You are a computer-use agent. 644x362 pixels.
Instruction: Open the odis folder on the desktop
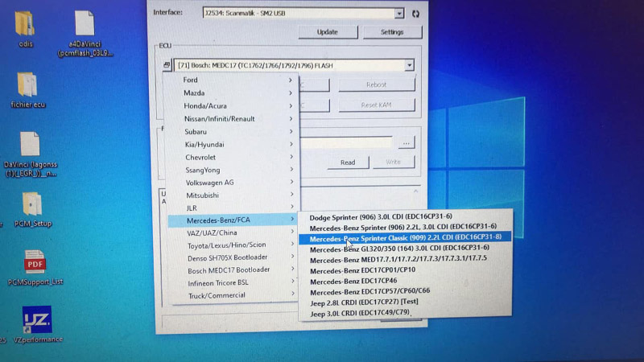[25, 24]
